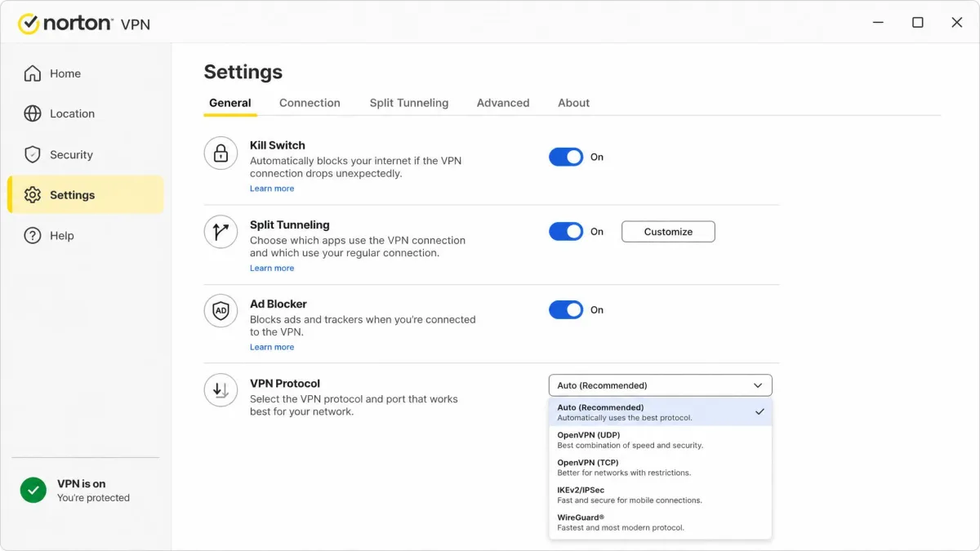Open the Connection settings tab
This screenshot has width=980, height=551.
point(310,103)
